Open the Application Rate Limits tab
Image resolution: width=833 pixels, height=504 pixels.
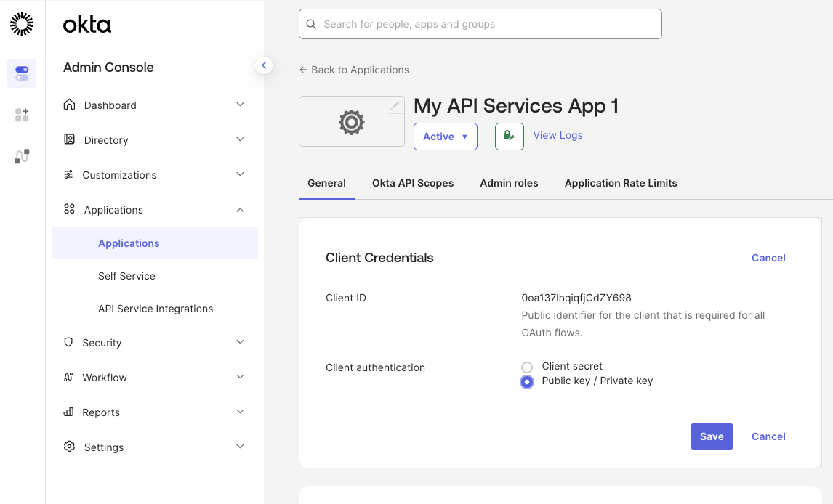point(621,183)
